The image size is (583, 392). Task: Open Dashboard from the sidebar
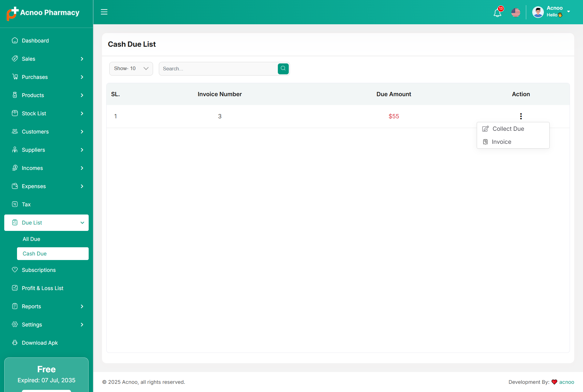pos(35,41)
